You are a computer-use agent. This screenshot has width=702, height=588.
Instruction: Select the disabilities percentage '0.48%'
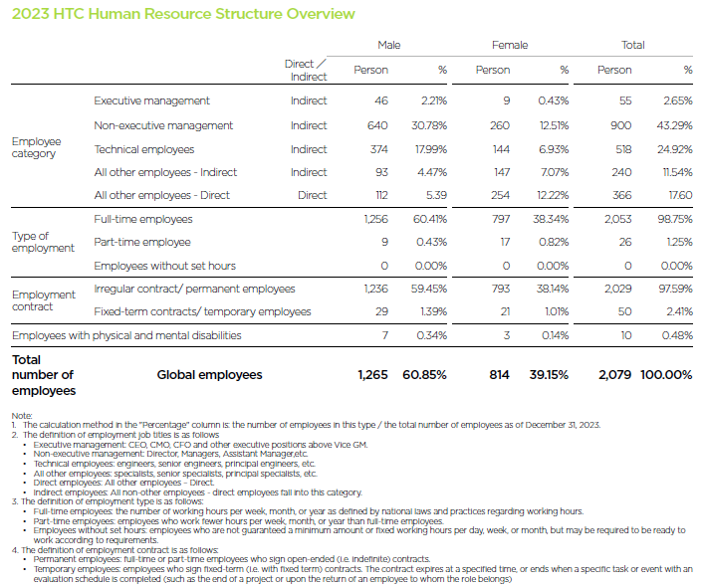tap(677, 335)
